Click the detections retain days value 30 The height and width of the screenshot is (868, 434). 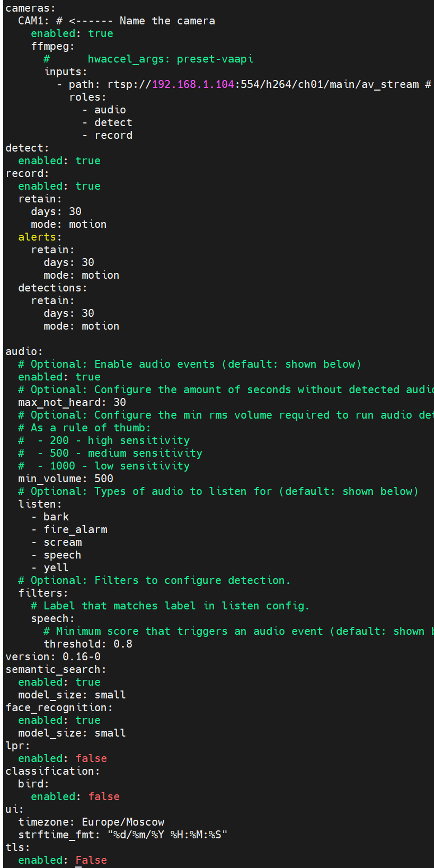point(88,313)
